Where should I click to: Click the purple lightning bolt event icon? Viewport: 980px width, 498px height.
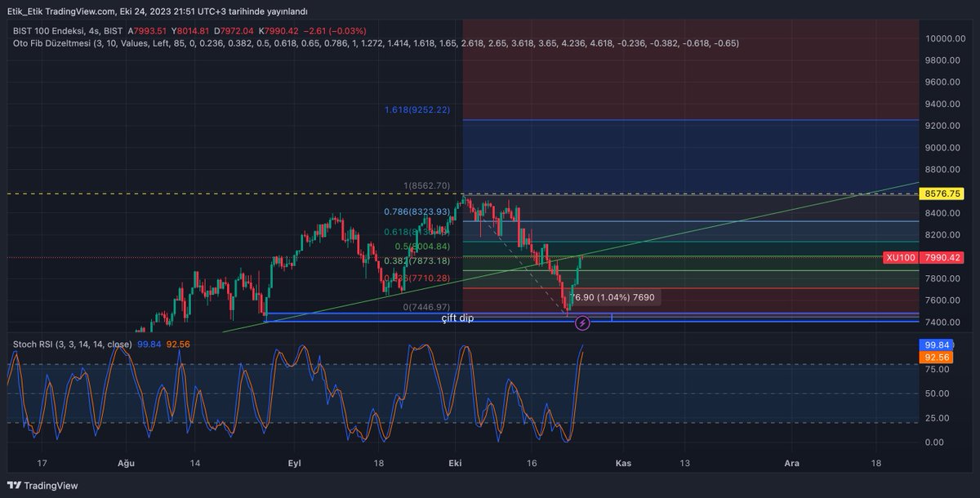[583, 323]
